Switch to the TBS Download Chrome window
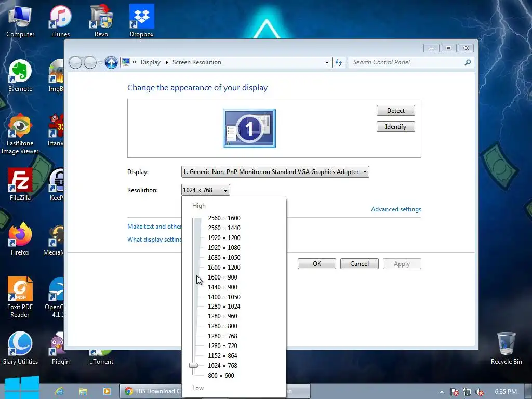This screenshot has width=532, height=399. coord(151,391)
